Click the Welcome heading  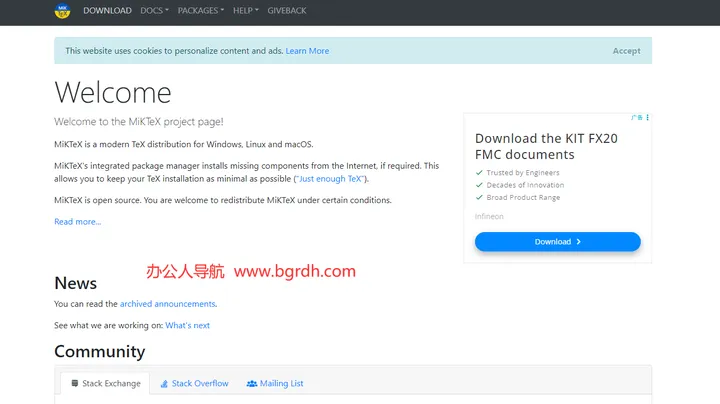click(x=113, y=93)
